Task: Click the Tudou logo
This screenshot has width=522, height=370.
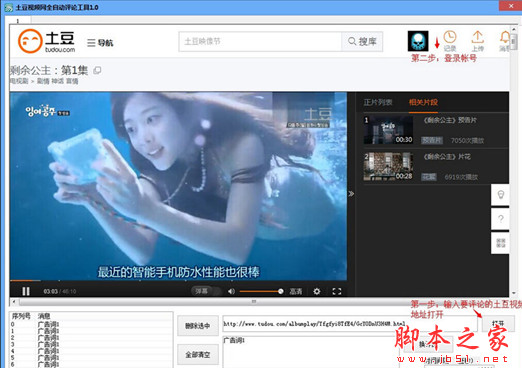Action: pos(47,41)
